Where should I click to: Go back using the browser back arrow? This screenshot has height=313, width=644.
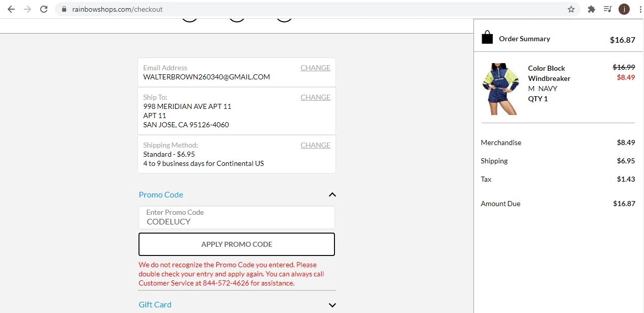[11, 9]
